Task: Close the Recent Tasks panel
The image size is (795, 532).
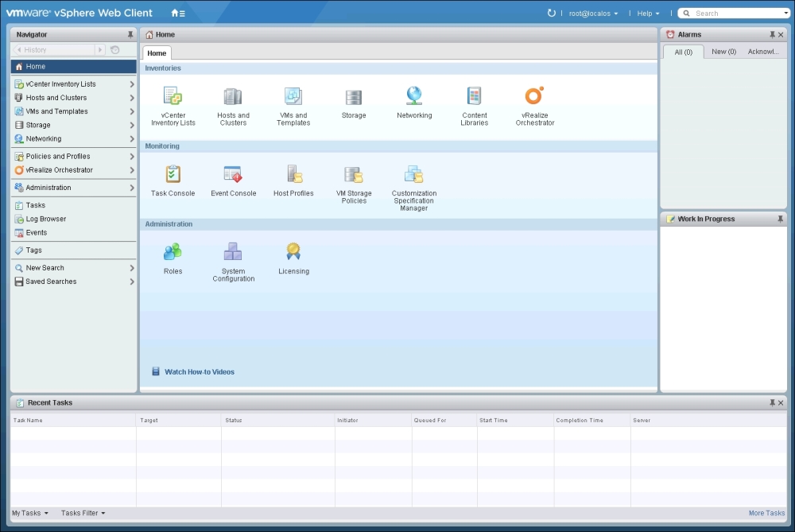Action: [781, 402]
